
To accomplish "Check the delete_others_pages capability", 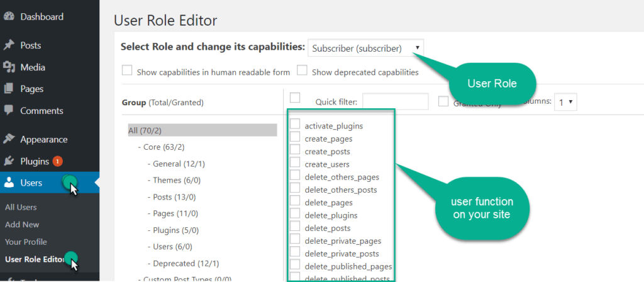I will [295, 175].
